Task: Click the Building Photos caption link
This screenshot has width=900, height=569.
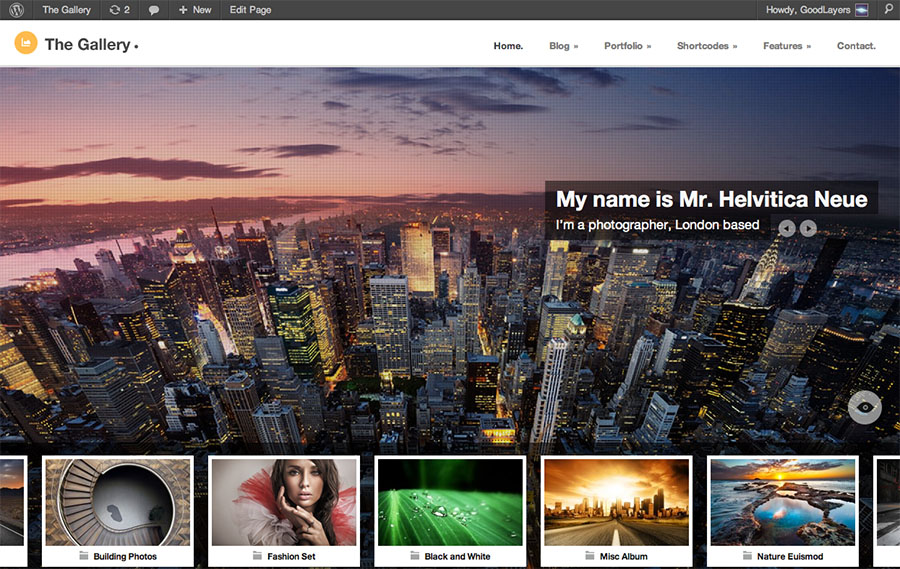Action: click(x=125, y=556)
